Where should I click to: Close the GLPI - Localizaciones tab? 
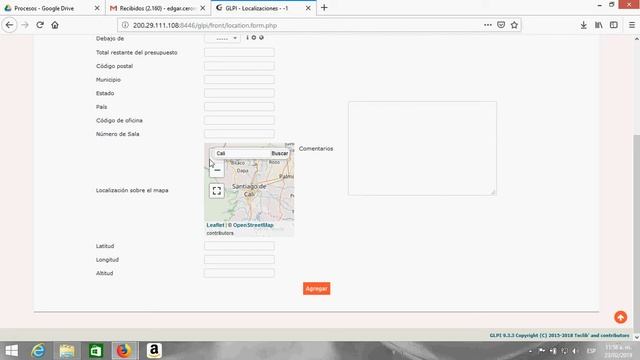308,8
